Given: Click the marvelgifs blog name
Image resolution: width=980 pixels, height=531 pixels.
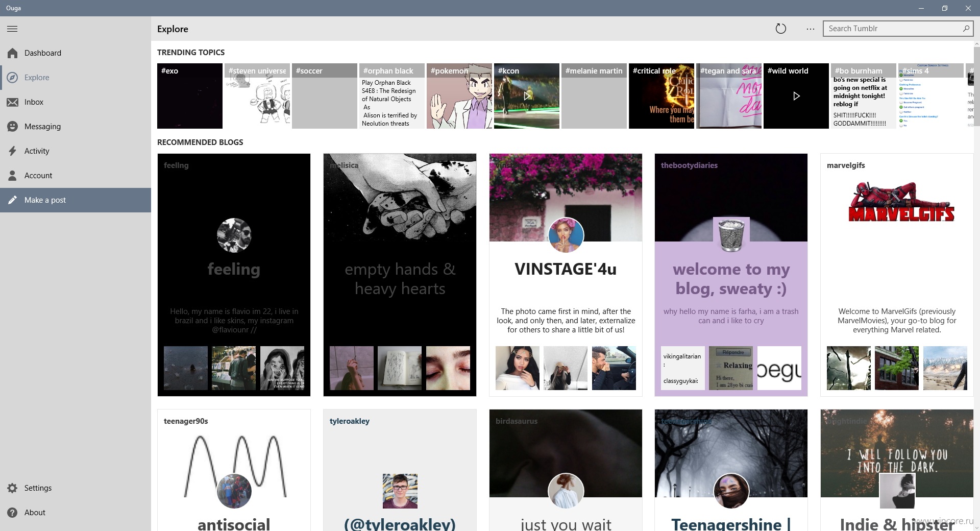Looking at the screenshot, I should (846, 165).
